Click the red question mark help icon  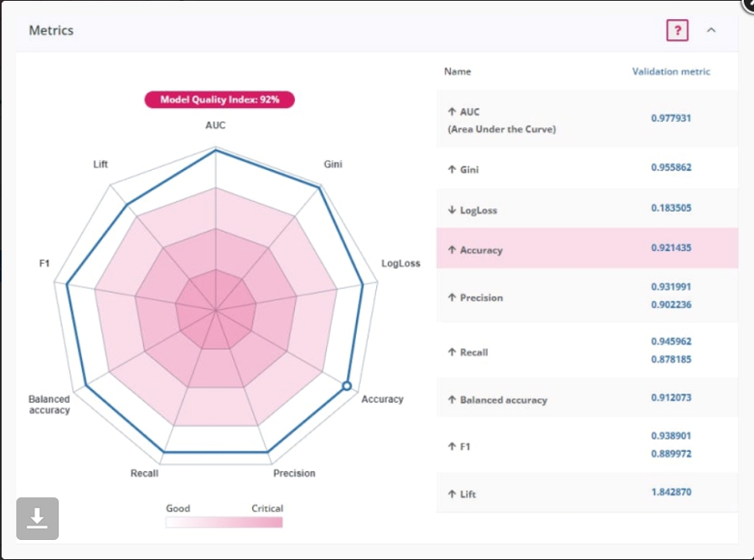coord(677,30)
